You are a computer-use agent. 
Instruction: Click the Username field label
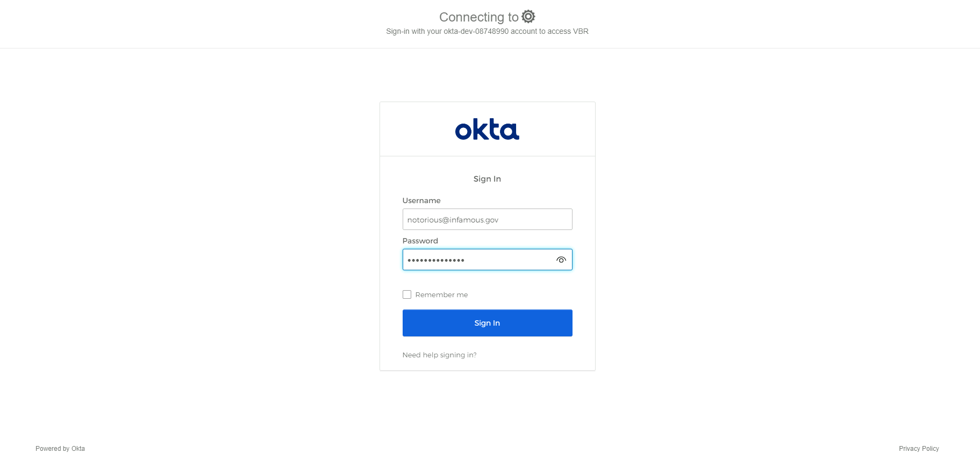coord(421,200)
